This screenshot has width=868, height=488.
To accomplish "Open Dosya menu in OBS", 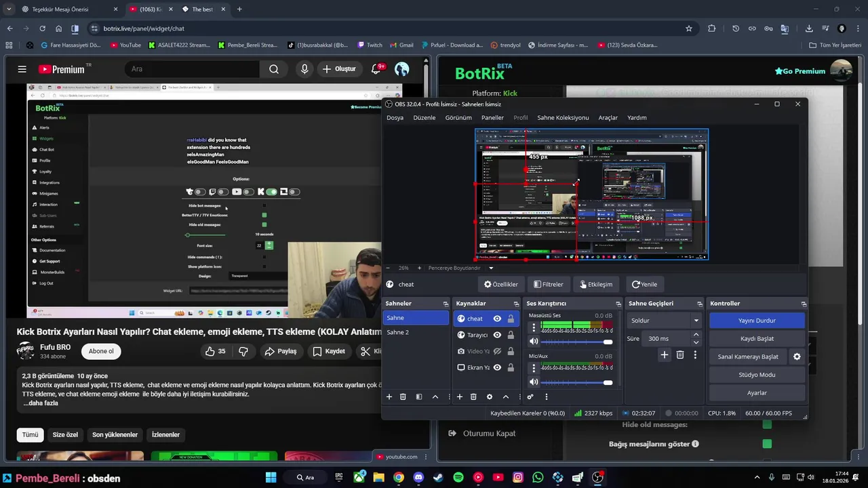I will click(x=395, y=118).
